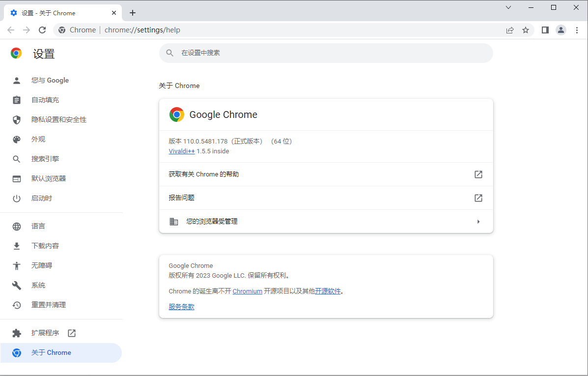Open the share icon in address bar
Viewport: 588px width, 376px height.
(510, 30)
